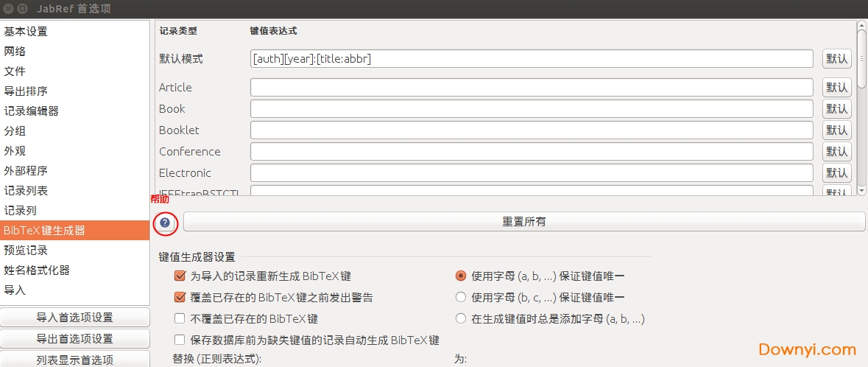Click Book key pattern field
The height and width of the screenshot is (367, 868).
pyautogui.click(x=532, y=108)
